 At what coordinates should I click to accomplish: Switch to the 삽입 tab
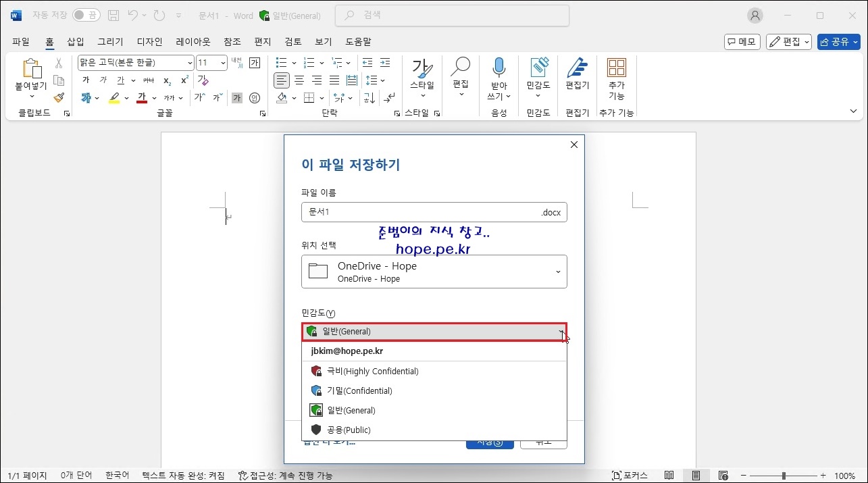76,42
